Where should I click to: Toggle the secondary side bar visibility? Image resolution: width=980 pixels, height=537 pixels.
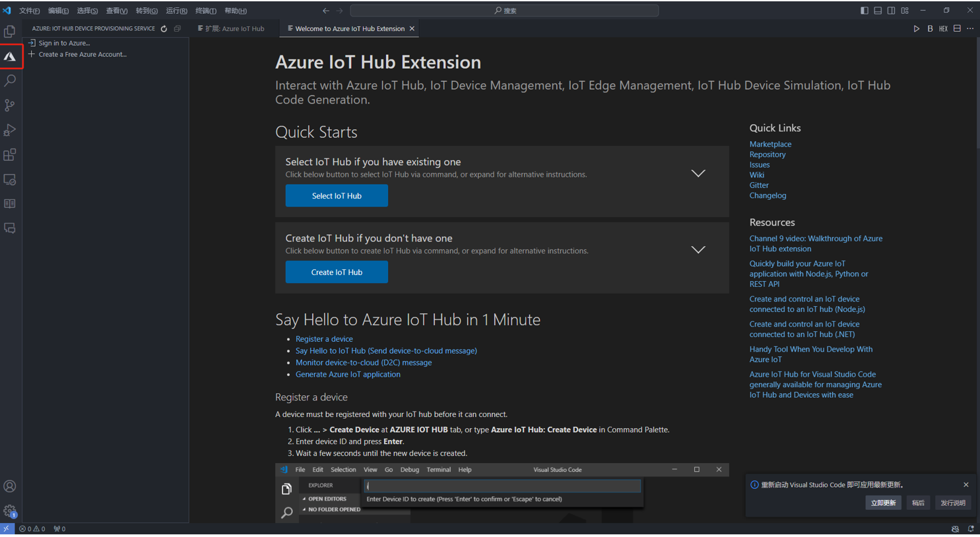[891, 11]
